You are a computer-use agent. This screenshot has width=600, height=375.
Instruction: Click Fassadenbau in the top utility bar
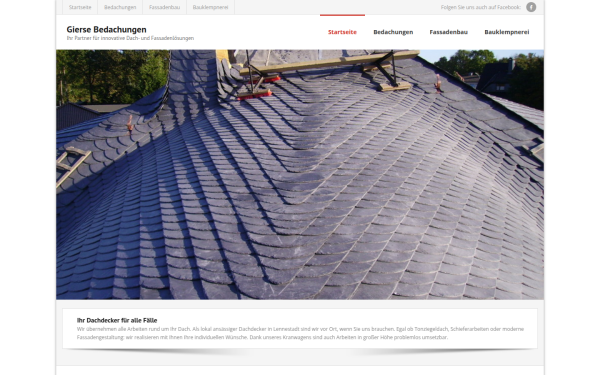tap(164, 7)
